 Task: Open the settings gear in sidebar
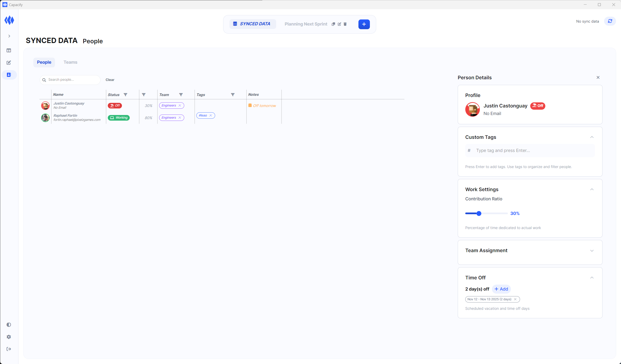[9, 337]
